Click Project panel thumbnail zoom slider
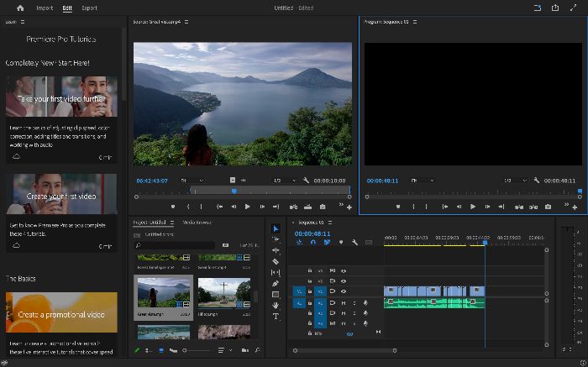Viewport: 588px width, 367px height. point(196,350)
